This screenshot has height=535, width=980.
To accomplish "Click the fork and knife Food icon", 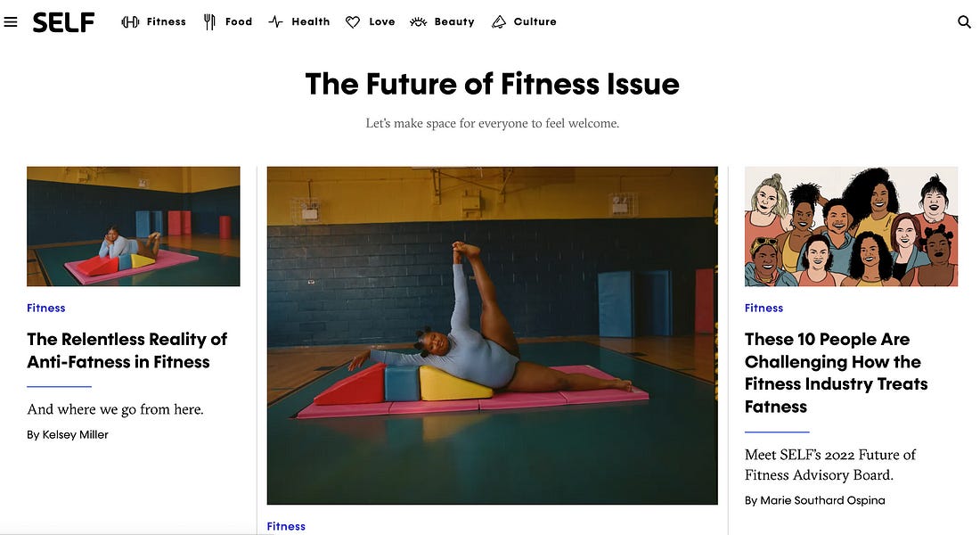I will pos(209,22).
